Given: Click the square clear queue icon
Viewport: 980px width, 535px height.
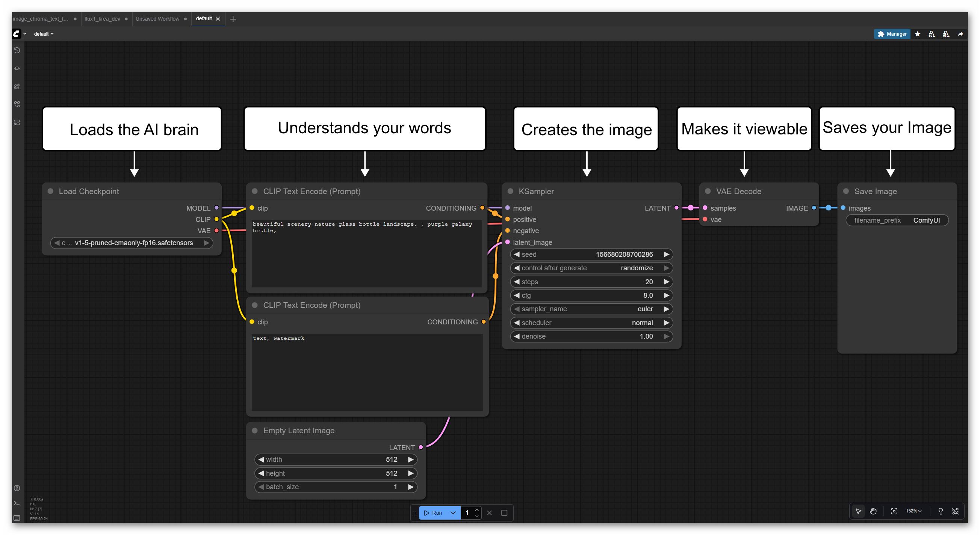Looking at the screenshot, I should (504, 512).
